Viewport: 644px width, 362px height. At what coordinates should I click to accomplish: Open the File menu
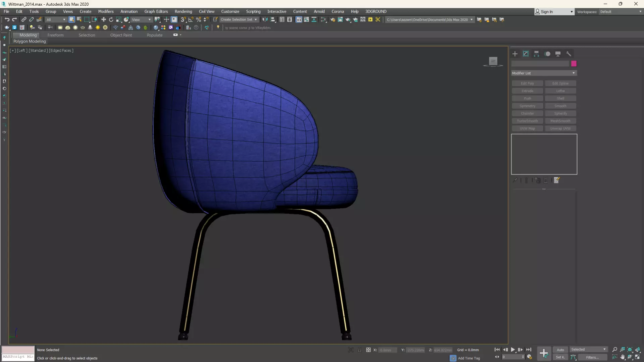pos(6,11)
